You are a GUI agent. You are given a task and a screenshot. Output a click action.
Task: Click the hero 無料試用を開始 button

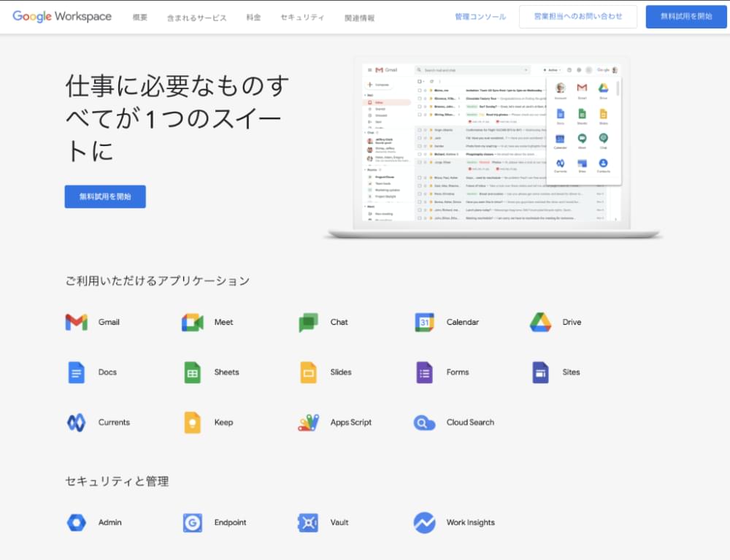pyautogui.click(x=105, y=196)
